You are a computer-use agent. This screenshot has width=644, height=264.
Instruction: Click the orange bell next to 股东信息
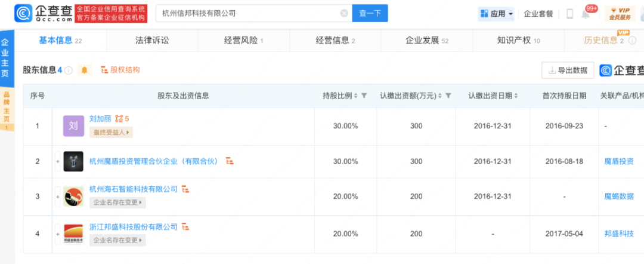(x=85, y=70)
